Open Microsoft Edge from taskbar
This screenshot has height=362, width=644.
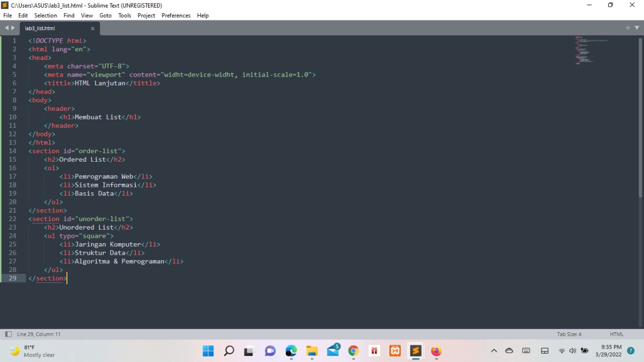coord(291,351)
